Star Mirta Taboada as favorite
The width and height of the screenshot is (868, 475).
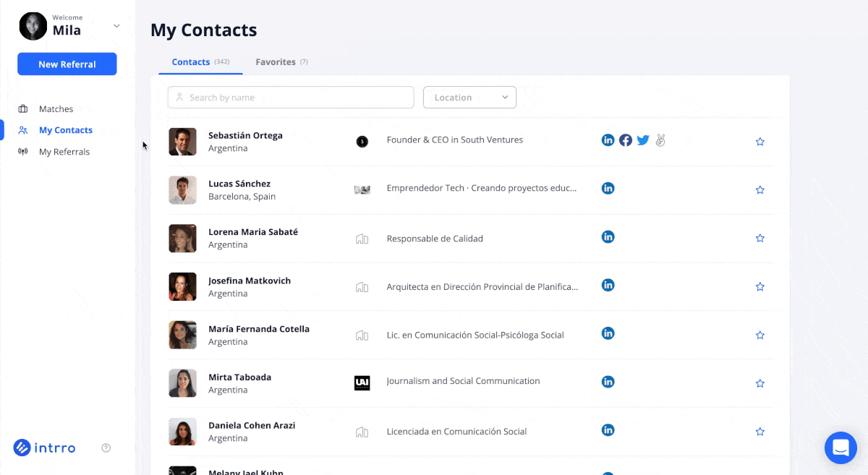[x=760, y=383]
